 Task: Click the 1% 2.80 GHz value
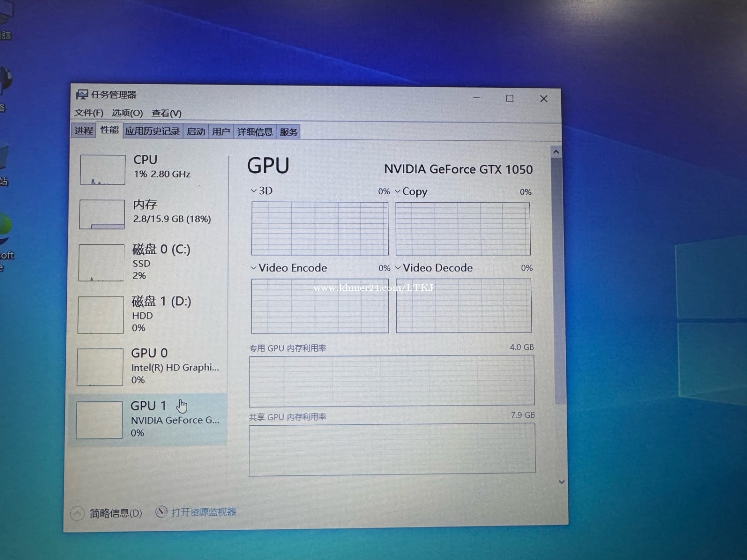click(x=162, y=174)
